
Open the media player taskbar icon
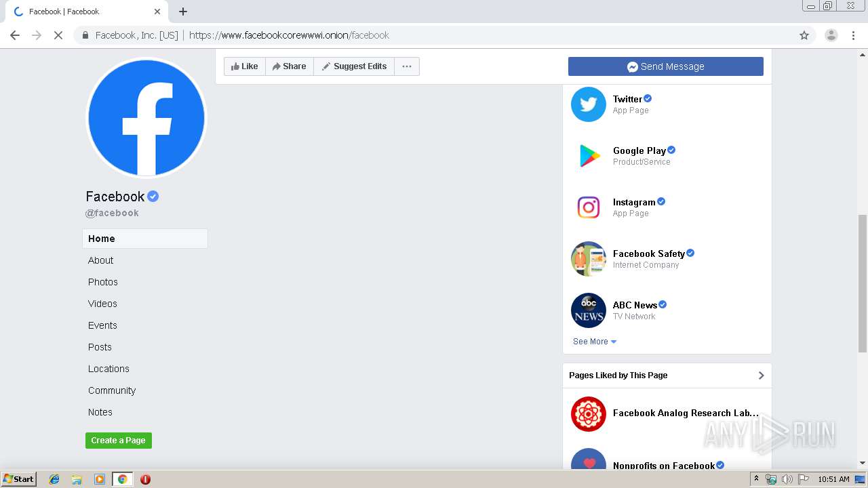tap(100, 479)
